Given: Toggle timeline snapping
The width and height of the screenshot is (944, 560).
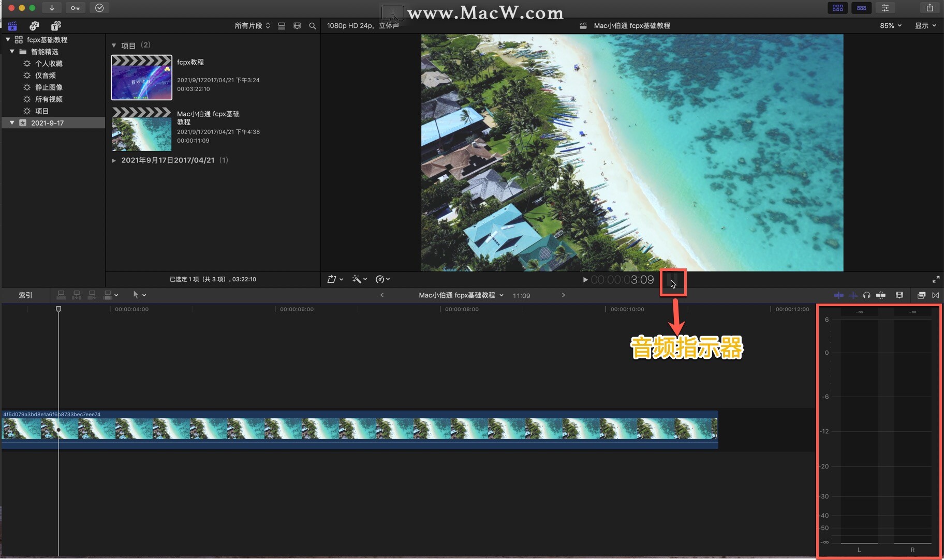Looking at the screenshot, I should point(881,295).
